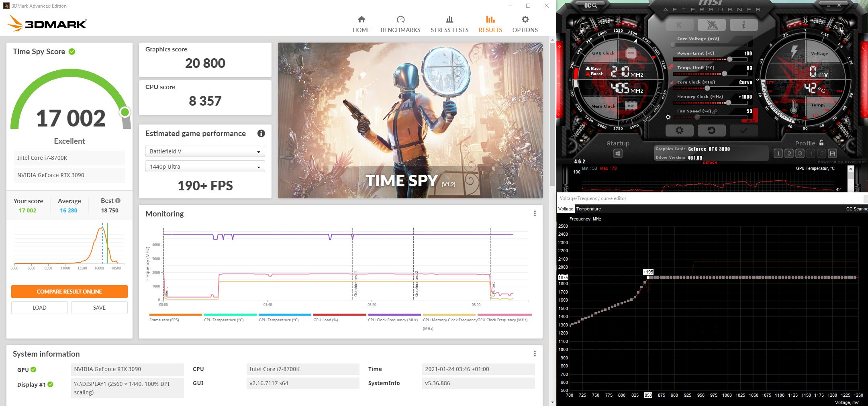Click the MSI dragon logo button
This screenshot has width=868, height=406.
pyautogui.click(x=712, y=25)
